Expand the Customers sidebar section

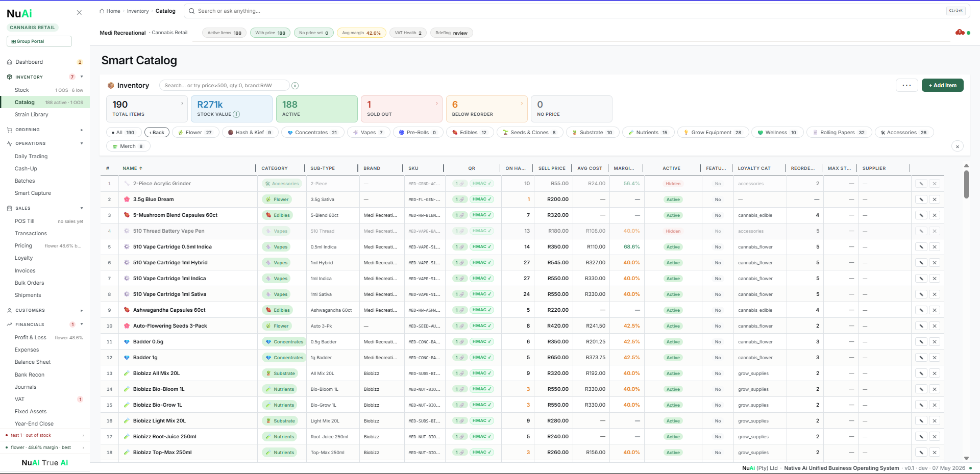coord(82,311)
